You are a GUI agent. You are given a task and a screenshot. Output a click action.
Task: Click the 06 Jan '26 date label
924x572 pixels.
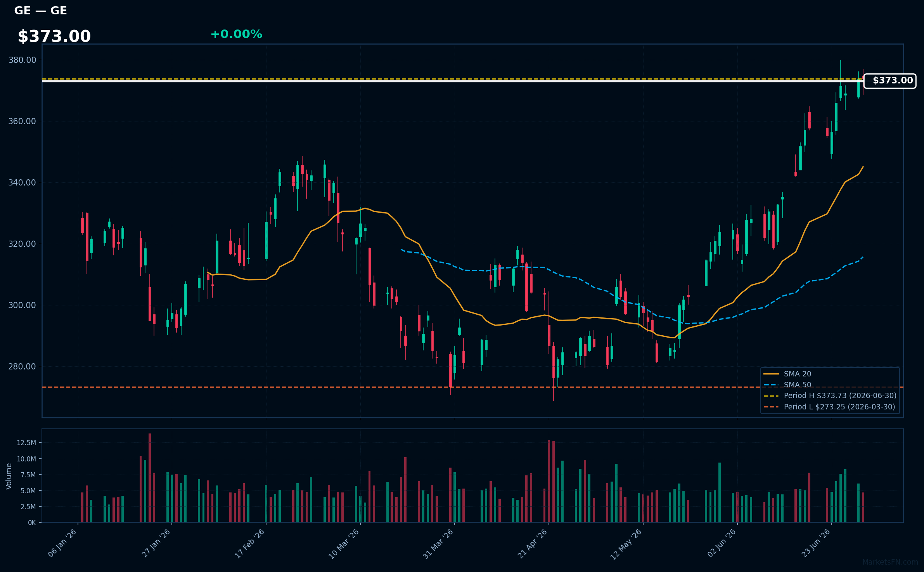(x=62, y=543)
